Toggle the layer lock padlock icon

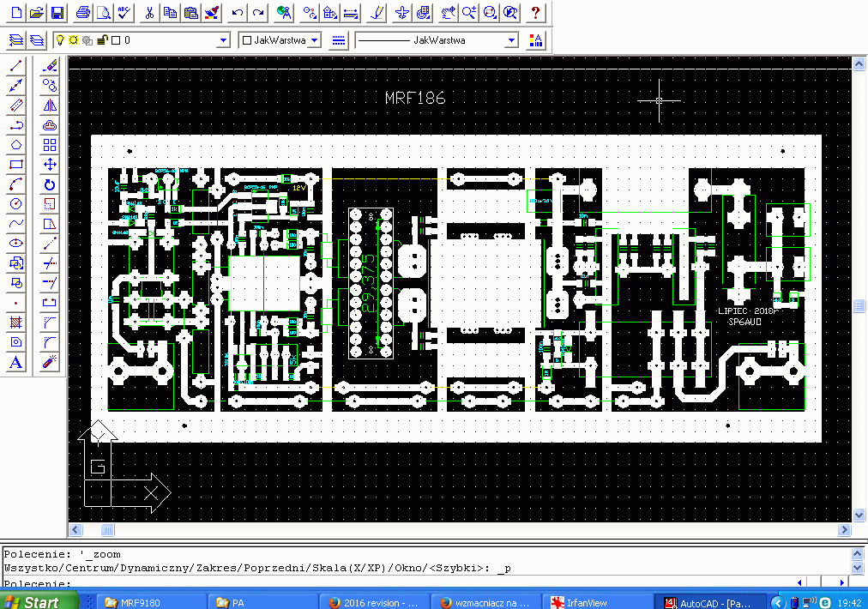(x=102, y=40)
